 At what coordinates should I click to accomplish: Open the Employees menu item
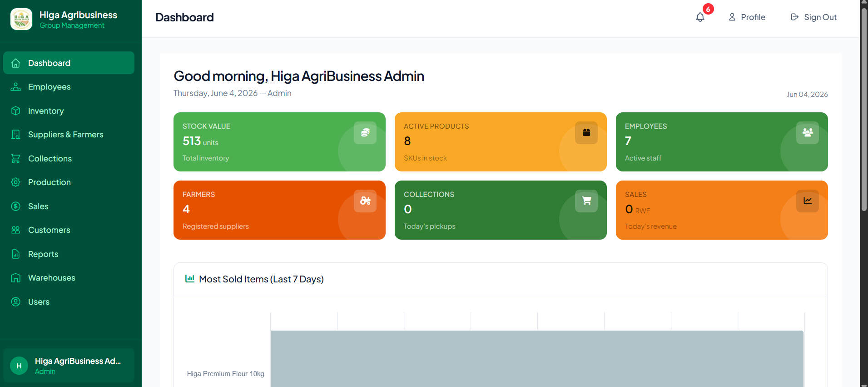[x=69, y=87]
